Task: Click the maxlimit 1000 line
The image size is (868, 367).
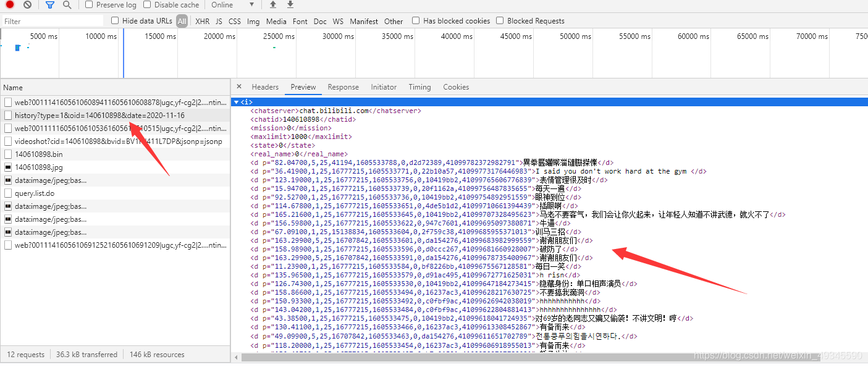Action: tap(301, 137)
